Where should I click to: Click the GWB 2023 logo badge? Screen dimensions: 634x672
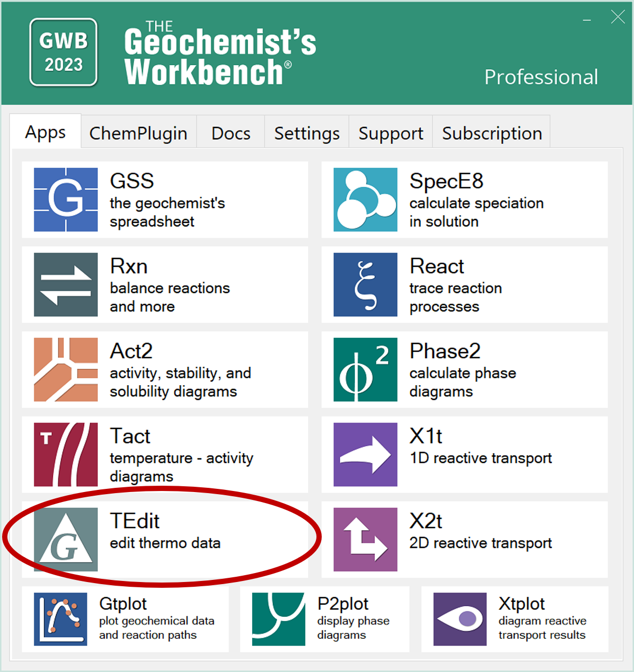coord(64,52)
